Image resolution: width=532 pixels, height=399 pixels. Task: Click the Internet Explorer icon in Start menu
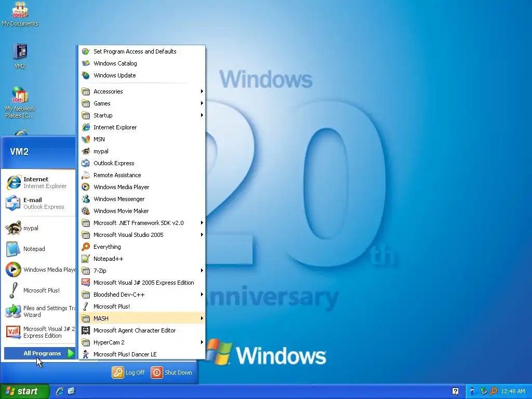coord(14,182)
